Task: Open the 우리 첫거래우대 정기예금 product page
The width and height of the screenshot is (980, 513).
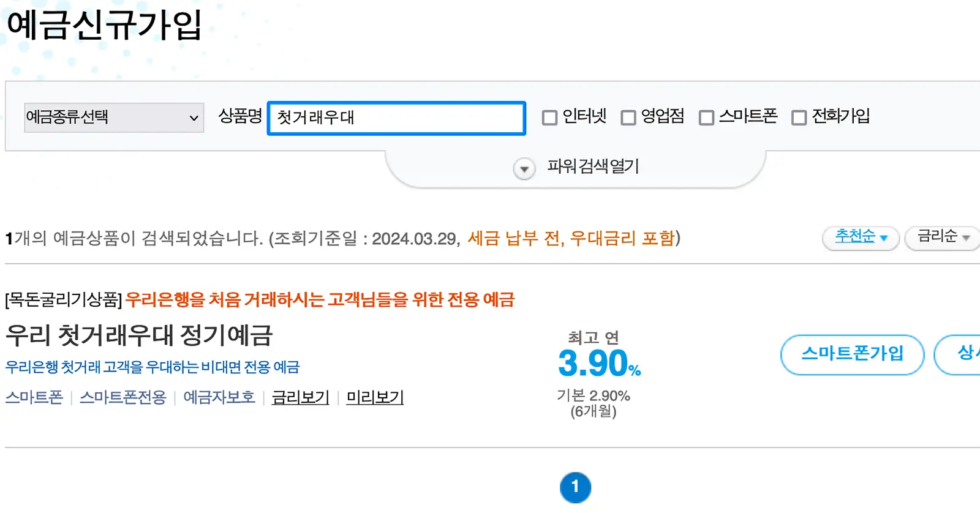Action: coord(139,335)
